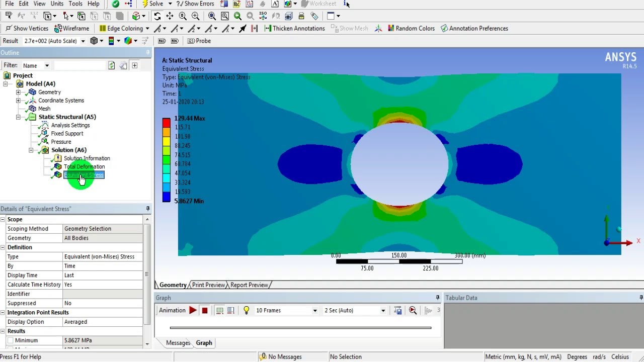Check the Minimum result checkbox

coord(11,340)
